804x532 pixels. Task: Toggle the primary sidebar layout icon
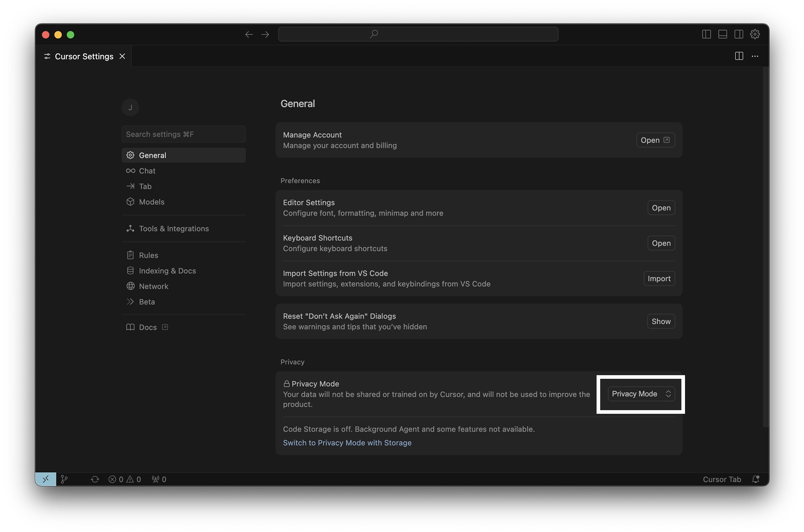[706, 35]
